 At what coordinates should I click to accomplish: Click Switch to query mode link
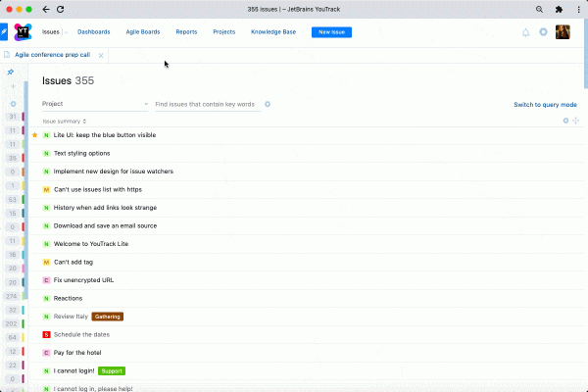(x=545, y=105)
